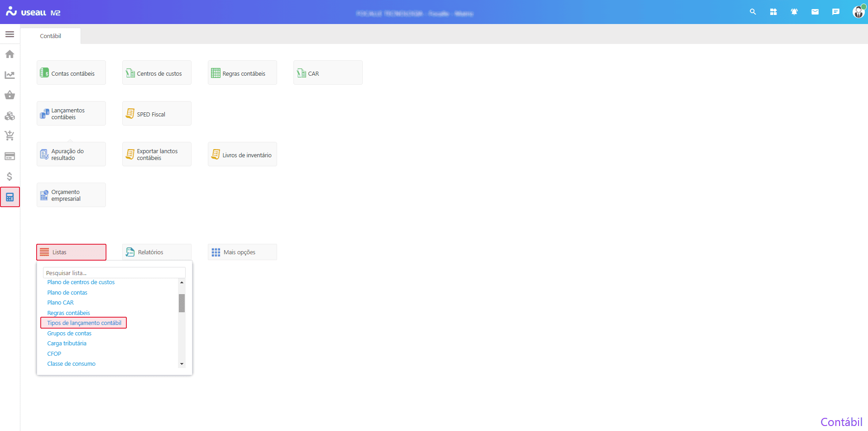Open the dashboard widgets icon in header
Viewport: 868px width, 431px height.
(773, 12)
